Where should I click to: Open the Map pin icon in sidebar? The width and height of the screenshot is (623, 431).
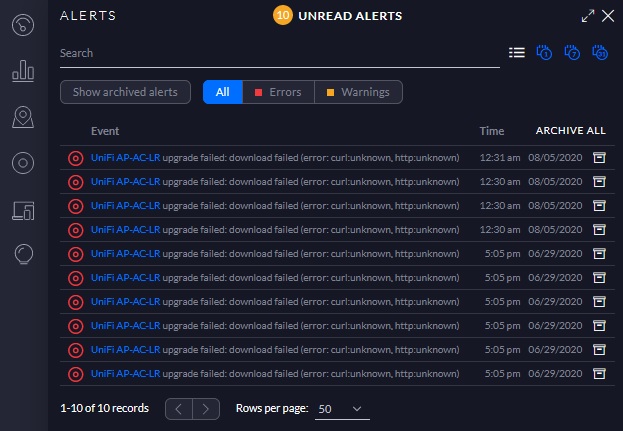click(24, 117)
